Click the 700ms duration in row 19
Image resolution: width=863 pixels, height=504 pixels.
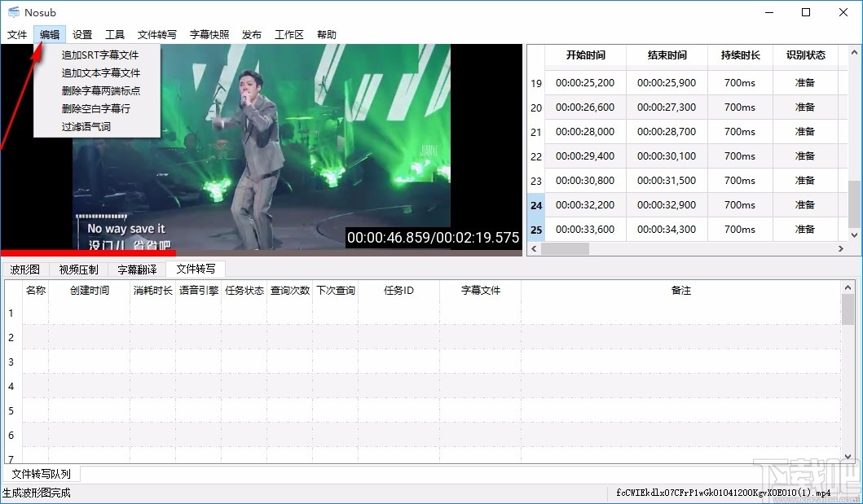coord(740,83)
